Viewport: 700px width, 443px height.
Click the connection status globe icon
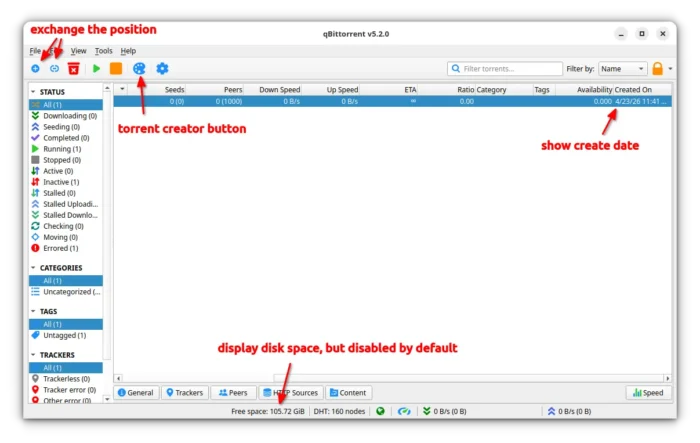click(380, 411)
